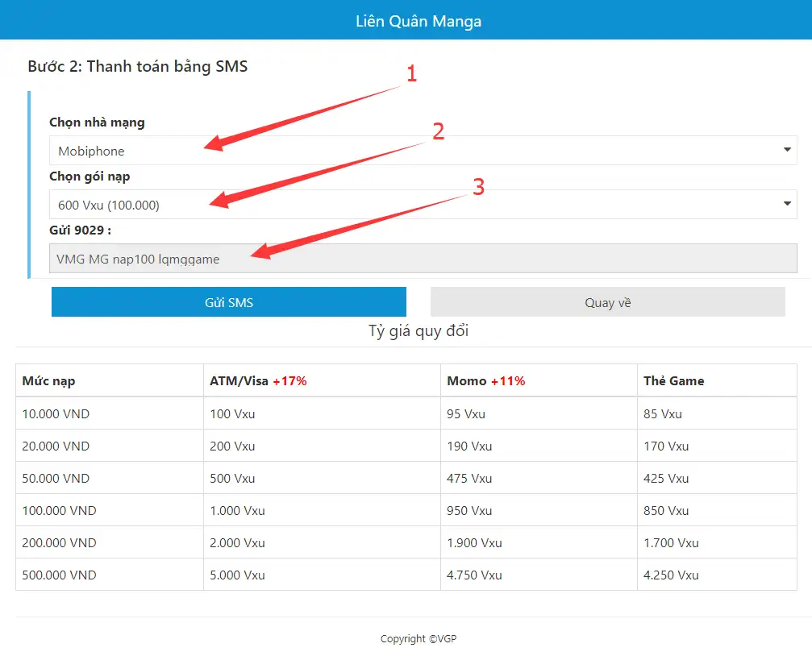
Task: Click the Tỷ giá quy đổi heading
Action: (x=418, y=331)
